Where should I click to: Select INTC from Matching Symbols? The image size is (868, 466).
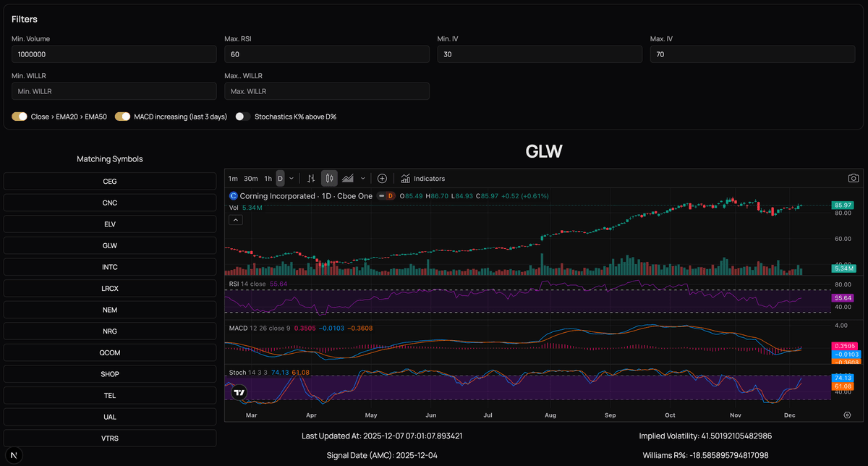(x=110, y=267)
